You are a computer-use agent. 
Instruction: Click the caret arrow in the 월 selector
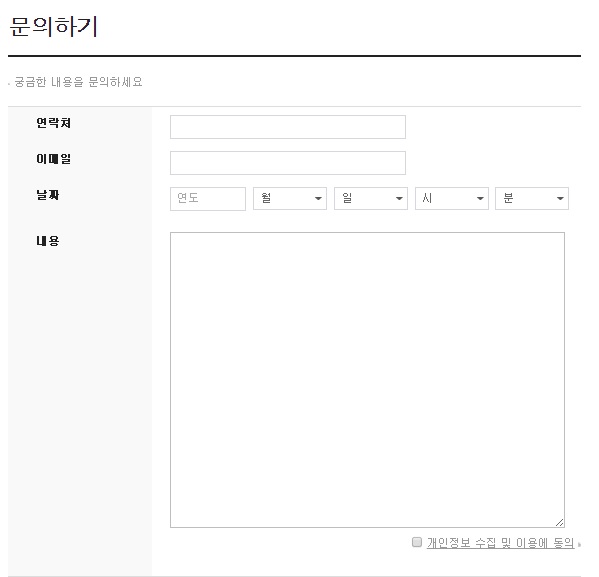[318, 198]
